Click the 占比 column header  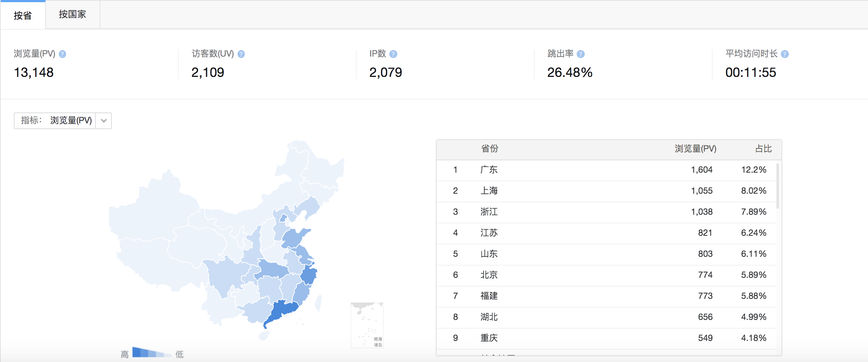tap(763, 149)
